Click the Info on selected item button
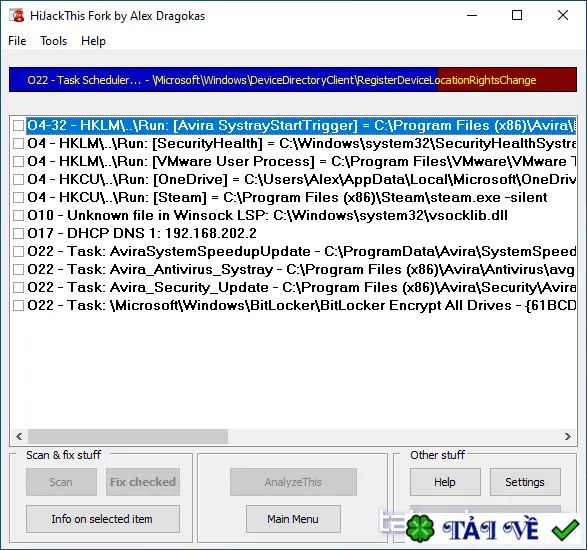Screen dimensions: 587x550 pyautogui.click(x=103, y=519)
